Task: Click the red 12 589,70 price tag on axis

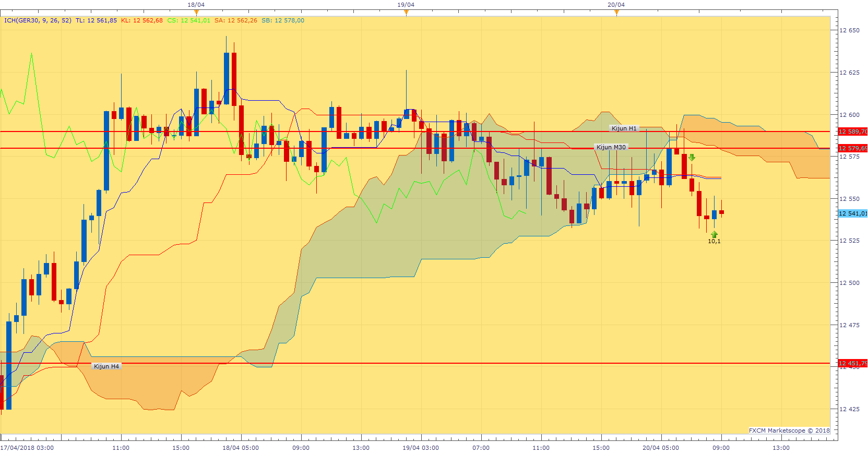Action: point(853,132)
